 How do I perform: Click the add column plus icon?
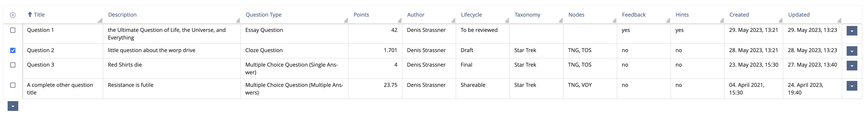(x=13, y=15)
